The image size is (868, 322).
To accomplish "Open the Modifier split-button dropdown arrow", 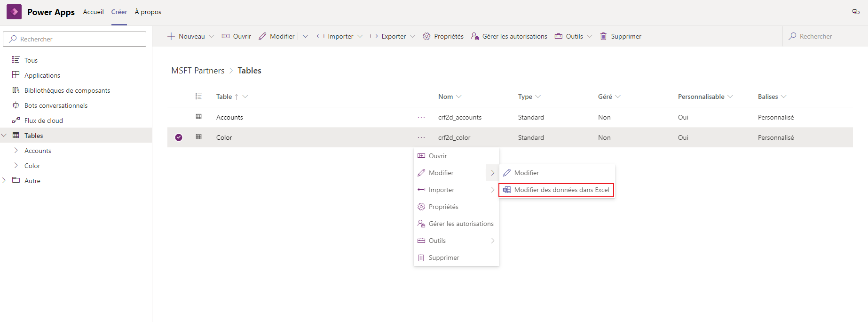I will 305,36.
